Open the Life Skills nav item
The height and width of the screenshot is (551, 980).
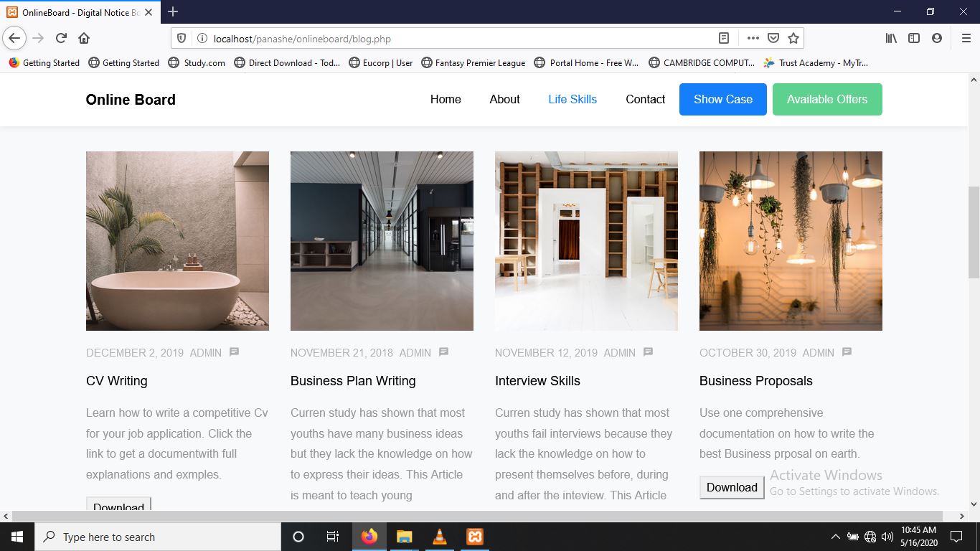tap(572, 99)
